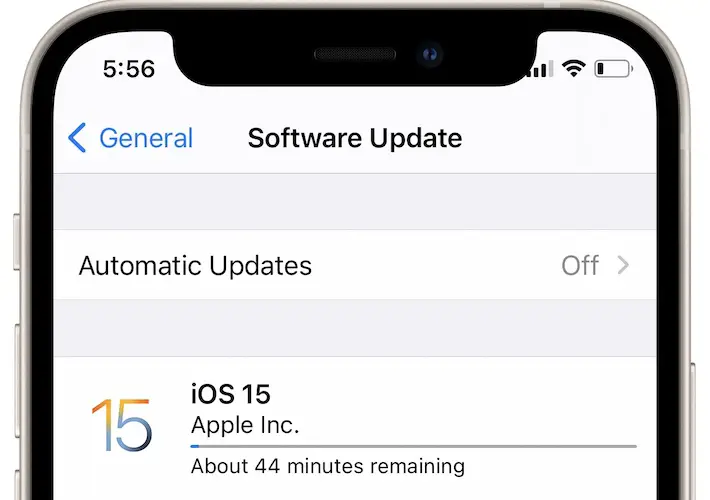Viewport: 710px width, 500px height.
Task: Open the Automatic Updates setting row
Action: point(355,265)
